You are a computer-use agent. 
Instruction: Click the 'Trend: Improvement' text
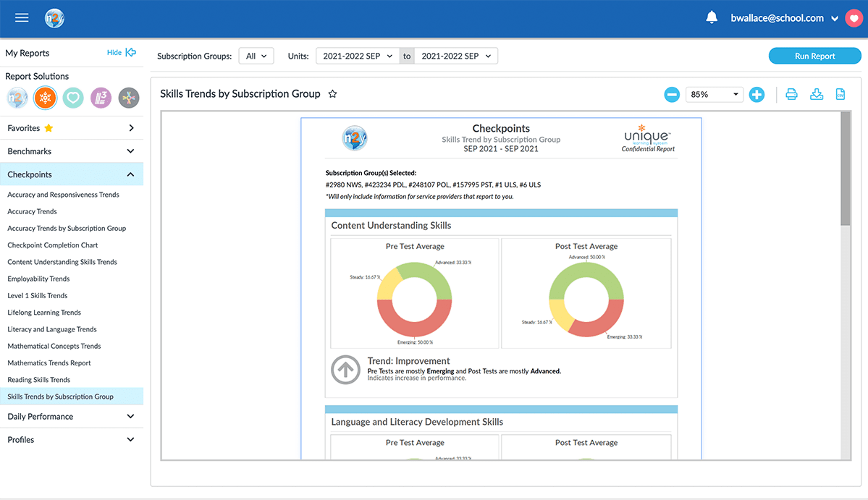(408, 360)
